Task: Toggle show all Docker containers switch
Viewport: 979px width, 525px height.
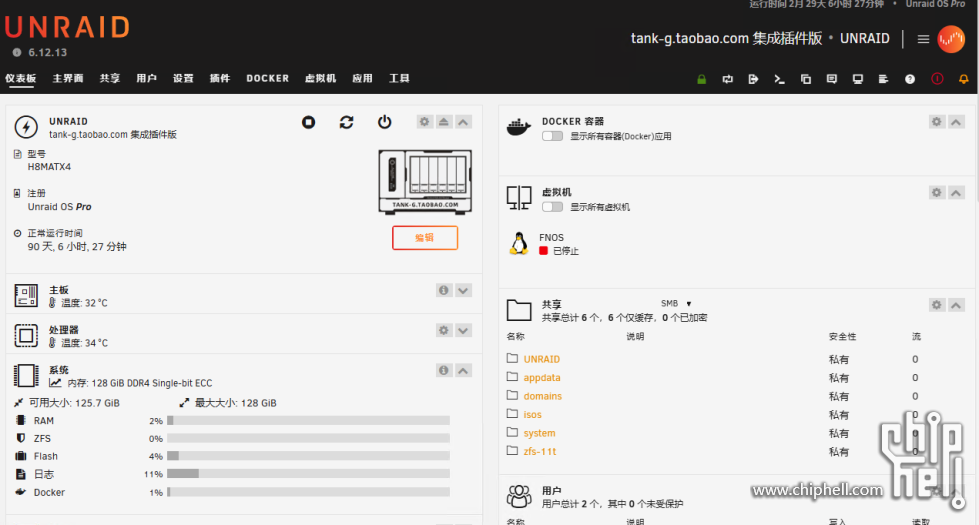Action: (553, 136)
